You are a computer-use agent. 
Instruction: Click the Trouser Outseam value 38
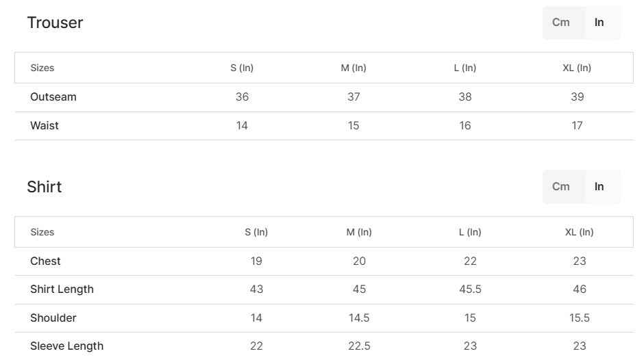(x=465, y=97)
